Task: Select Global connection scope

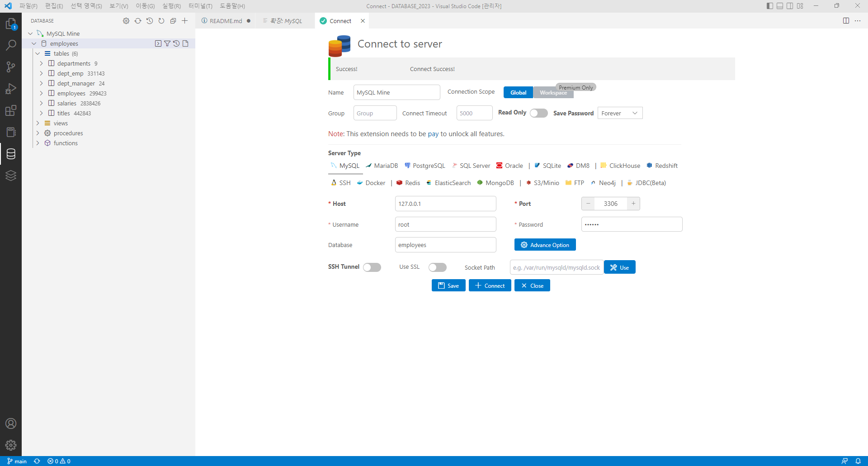Action: [518, 92]
